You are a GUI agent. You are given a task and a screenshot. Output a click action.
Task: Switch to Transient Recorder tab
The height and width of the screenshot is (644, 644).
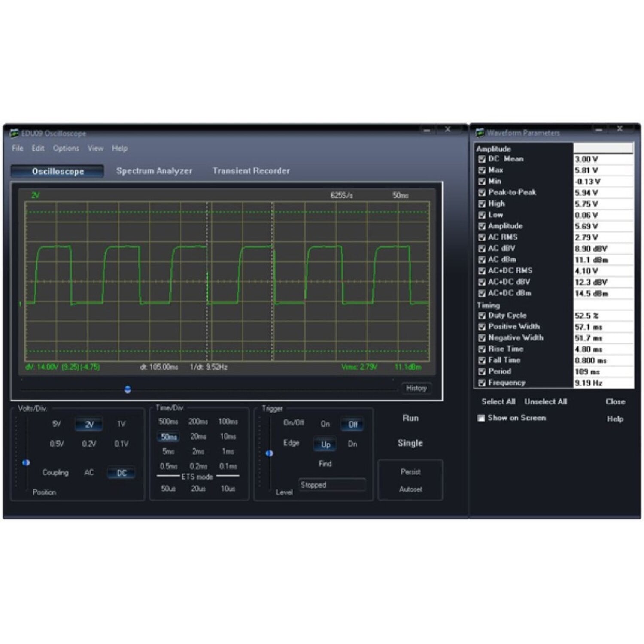[x=251, y=171]
